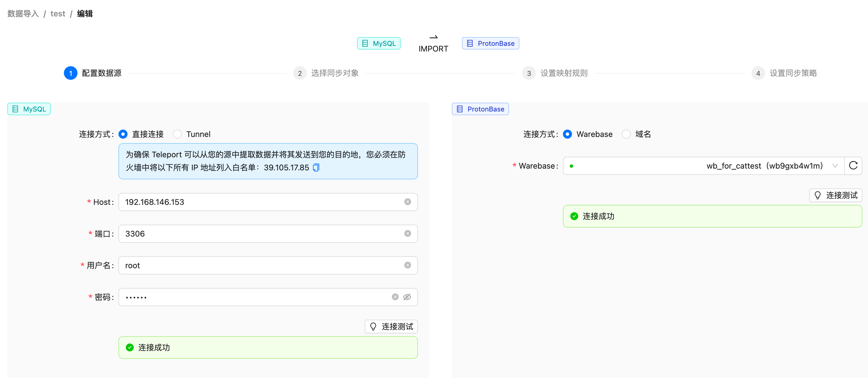Screen dimensions: 868x378
Task: Focus the 端口 input field 3306
Action: (268, 234)
